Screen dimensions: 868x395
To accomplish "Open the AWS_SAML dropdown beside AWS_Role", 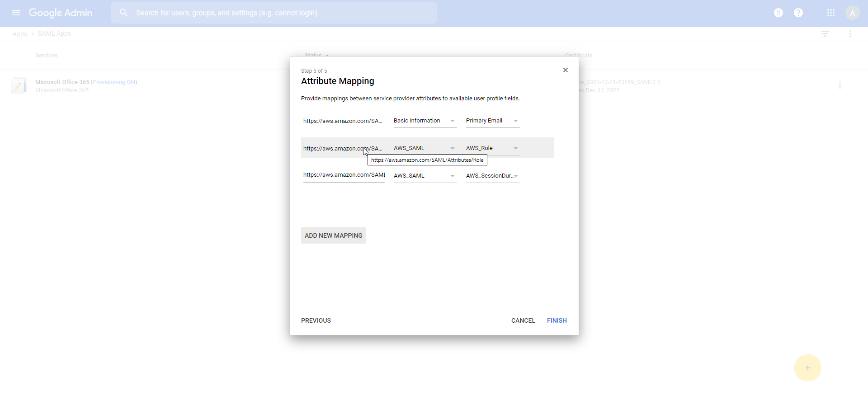I will coord(425,148).
